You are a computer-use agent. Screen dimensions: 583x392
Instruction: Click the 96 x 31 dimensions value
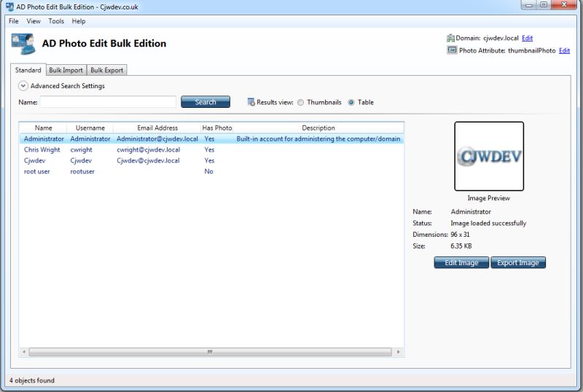point(460,235)
